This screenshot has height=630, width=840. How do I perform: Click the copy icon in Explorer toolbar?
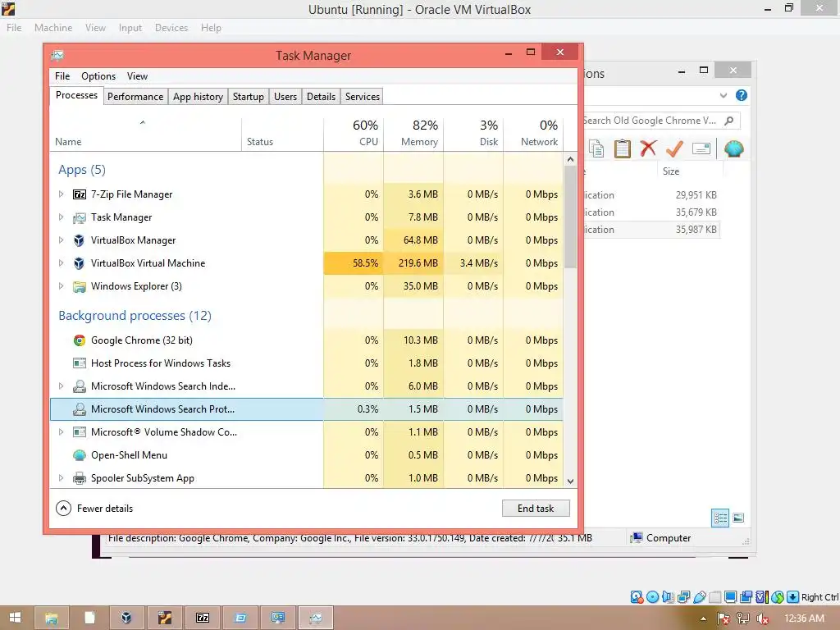[x=596, y=149]
